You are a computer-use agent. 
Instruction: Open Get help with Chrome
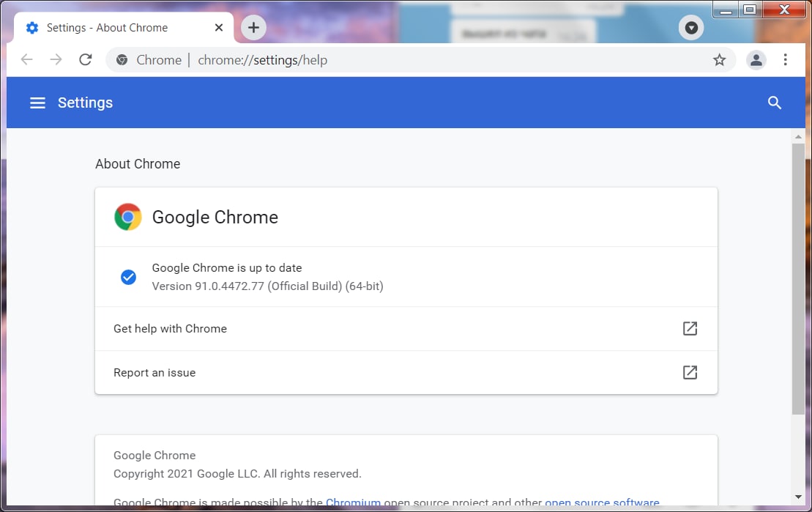[406, 329]
